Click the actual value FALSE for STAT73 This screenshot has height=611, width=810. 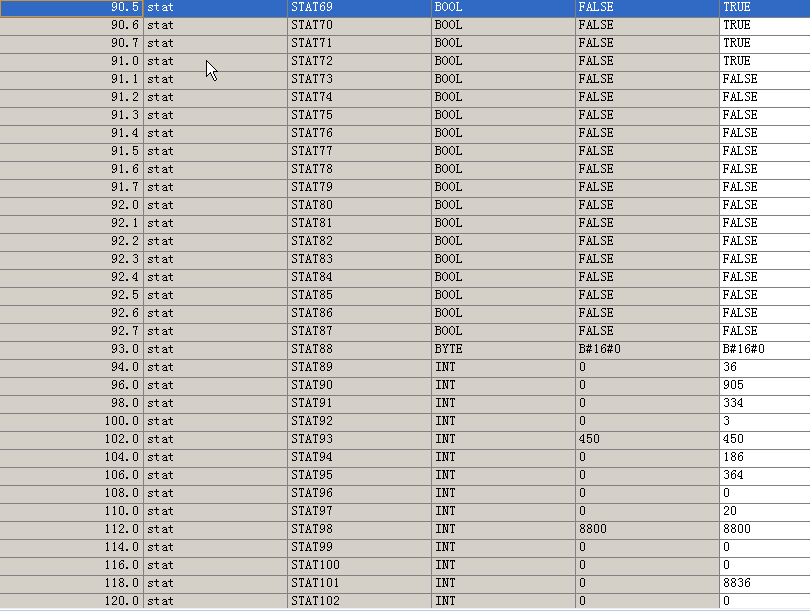[764, 79]
